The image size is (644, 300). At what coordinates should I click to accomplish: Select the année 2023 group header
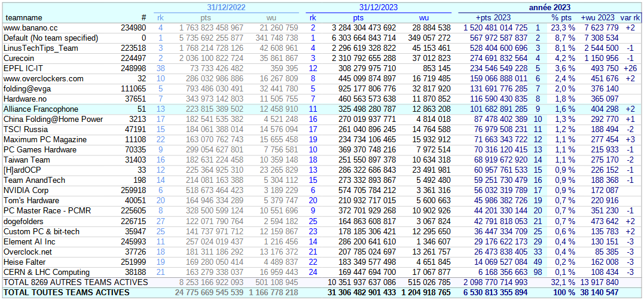tap(550, 8)
